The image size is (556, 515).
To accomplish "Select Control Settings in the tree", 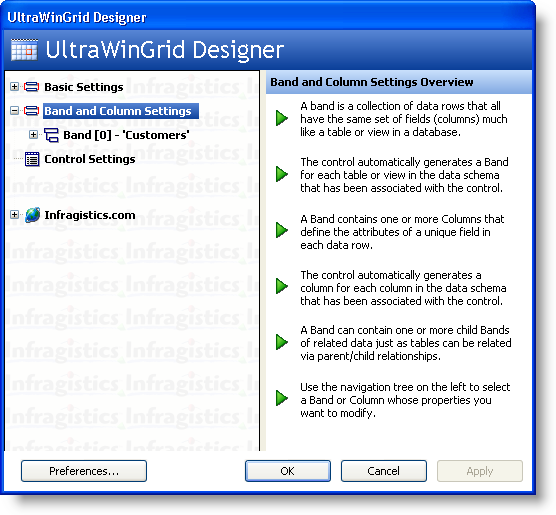I will [90, 159].
